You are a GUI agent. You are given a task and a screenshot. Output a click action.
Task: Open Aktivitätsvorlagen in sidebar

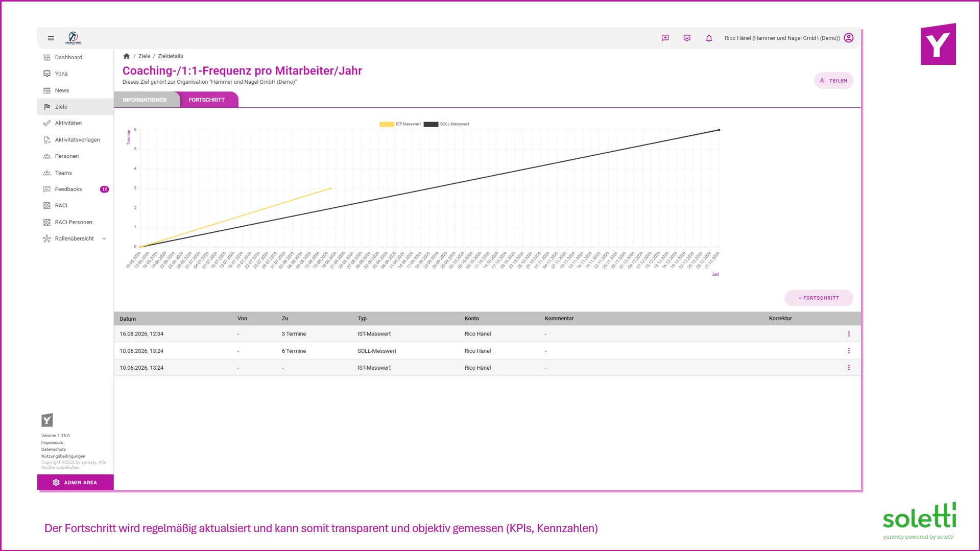tap(76, 140)
